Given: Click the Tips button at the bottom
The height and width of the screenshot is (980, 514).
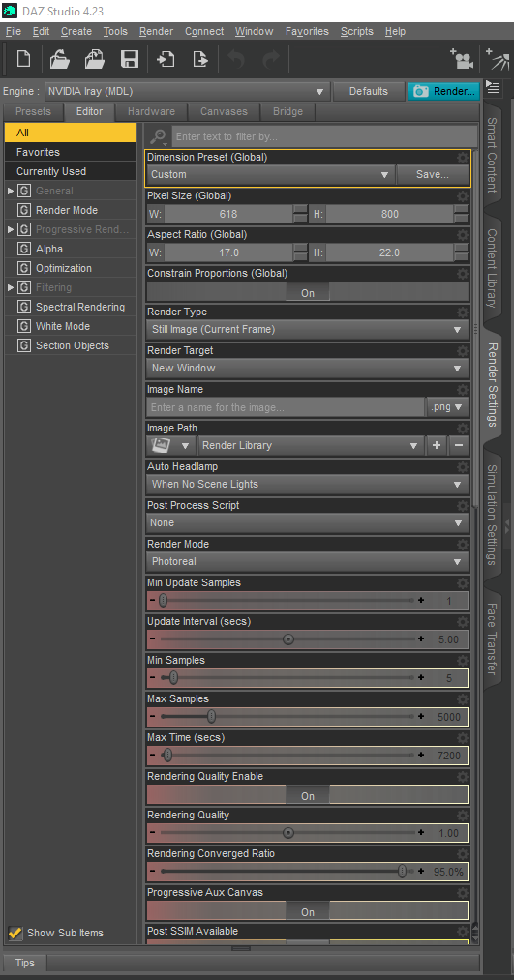Looking at the screenshot, I should [25, 964].
